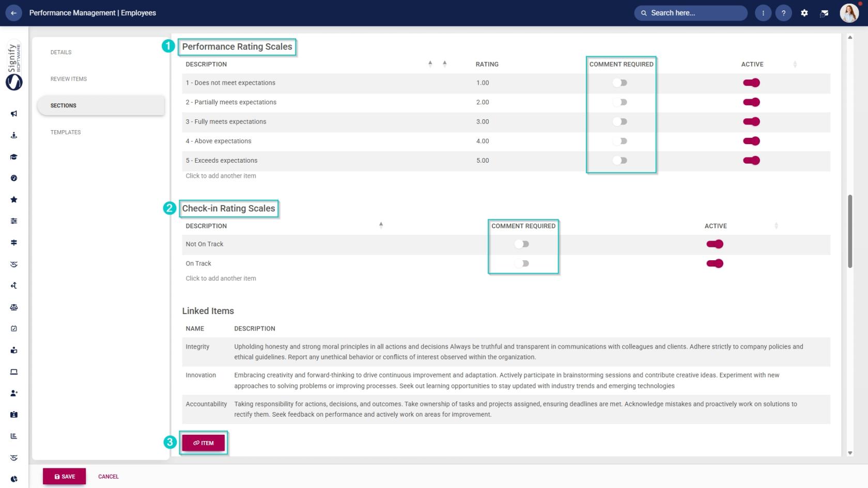
Task: Click the vertical page scrollbar thumb
Action: tap(850, 231)
